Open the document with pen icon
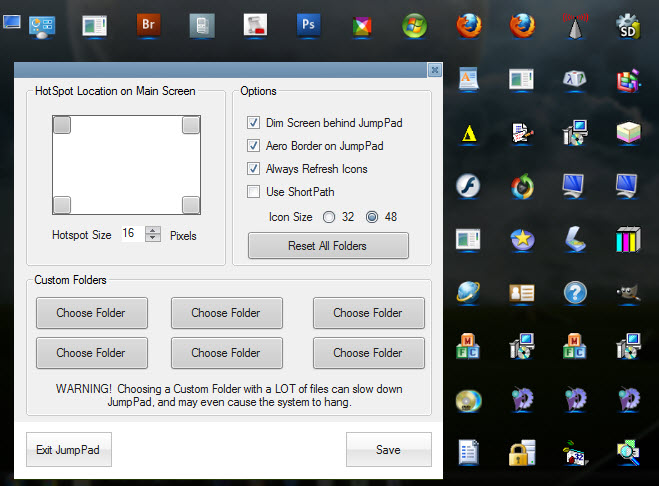659x486 pixels. pos(522,132)
